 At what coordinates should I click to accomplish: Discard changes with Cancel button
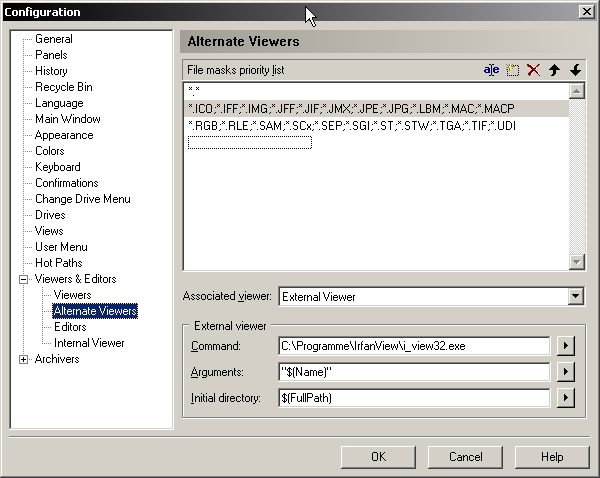click(x=465, y=457)
